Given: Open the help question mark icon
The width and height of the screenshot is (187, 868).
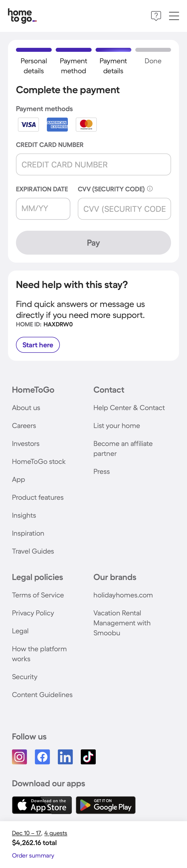Looking at the screenshot, I should coord(156,16).
